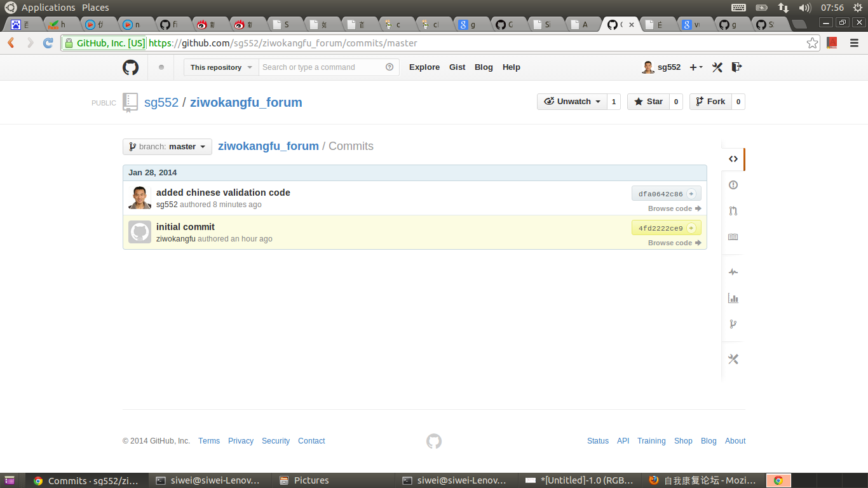View the Network graph via branch icon
This screenshot has width=868, height=488.
coord(733,324)
